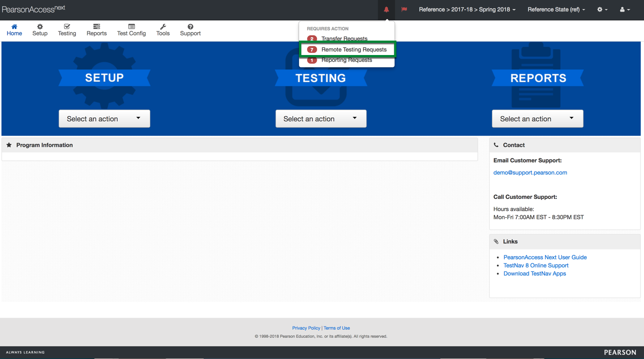Open the Reference 2017-18 Spring 2018 dropdown
This screenshot has height=359, width=644.
tap(467, 9)
